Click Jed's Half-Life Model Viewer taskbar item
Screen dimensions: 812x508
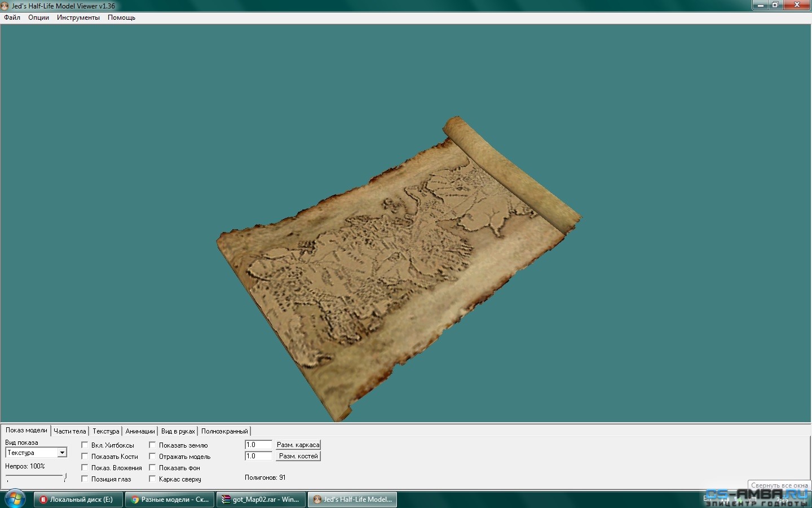click(x=352, y=500)
